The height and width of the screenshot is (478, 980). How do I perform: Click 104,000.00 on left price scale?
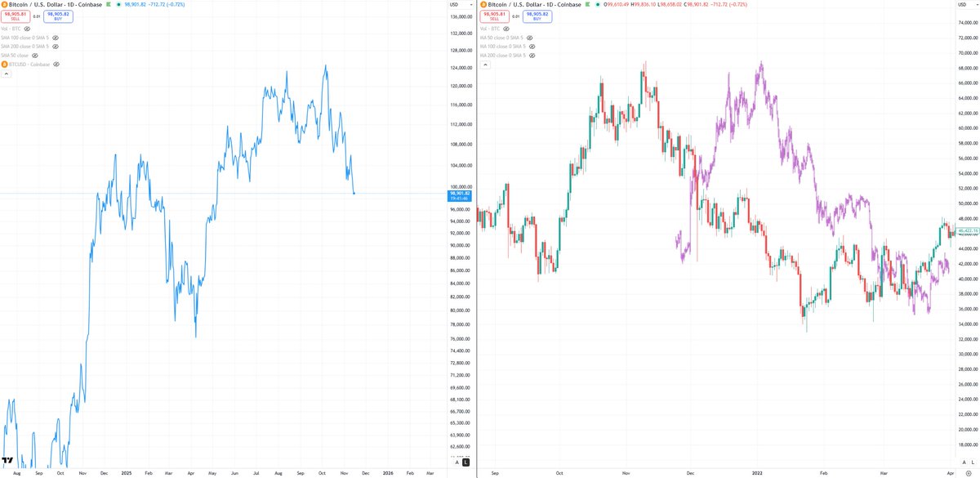coord(461,165)
